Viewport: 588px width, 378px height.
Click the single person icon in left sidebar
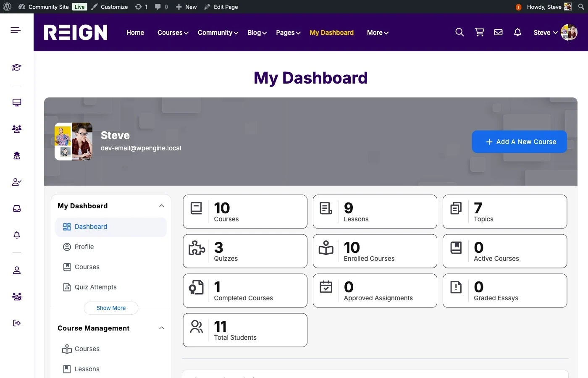[17, 270]
